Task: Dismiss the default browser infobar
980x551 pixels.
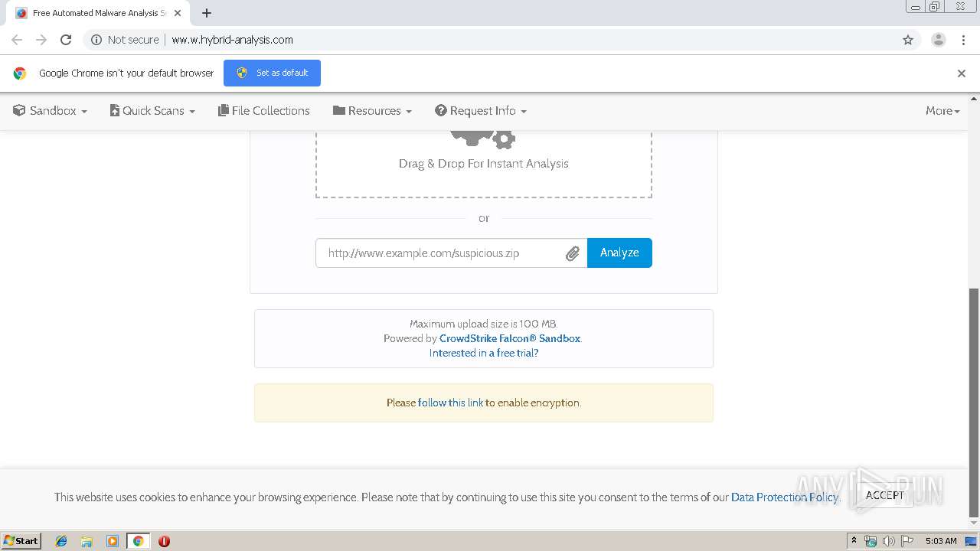Action: [x=962, y=73]
